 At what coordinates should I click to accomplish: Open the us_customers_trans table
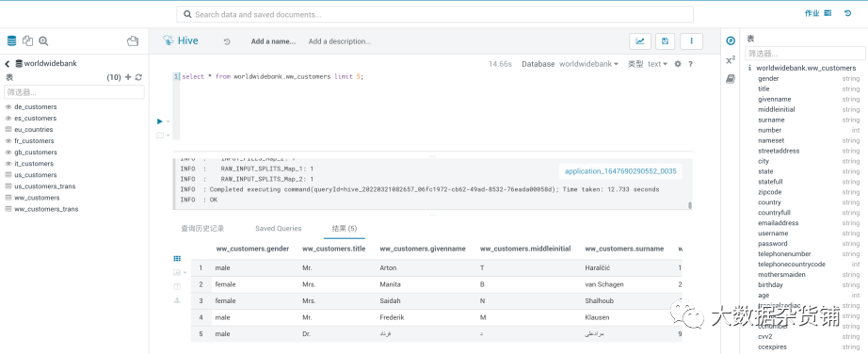[45, 186]
